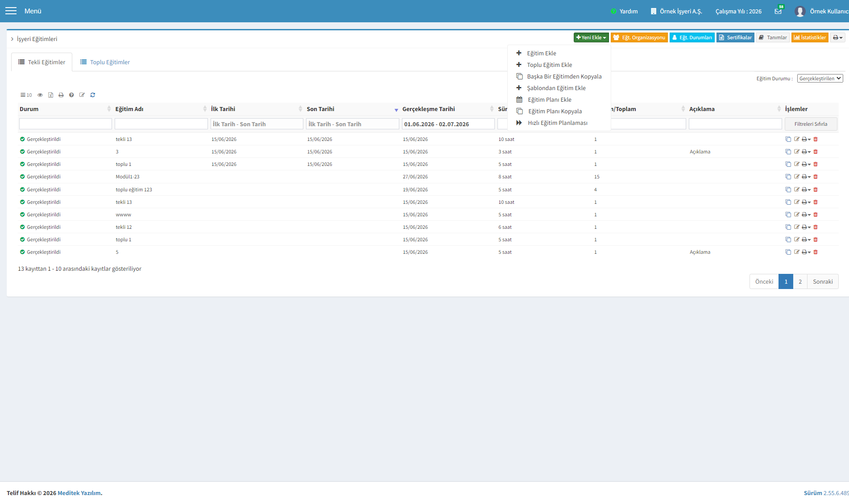Click the refresh icon above the table
Image resolution: width=849 pixels, height=504 pixels.
tap(93, 95)
